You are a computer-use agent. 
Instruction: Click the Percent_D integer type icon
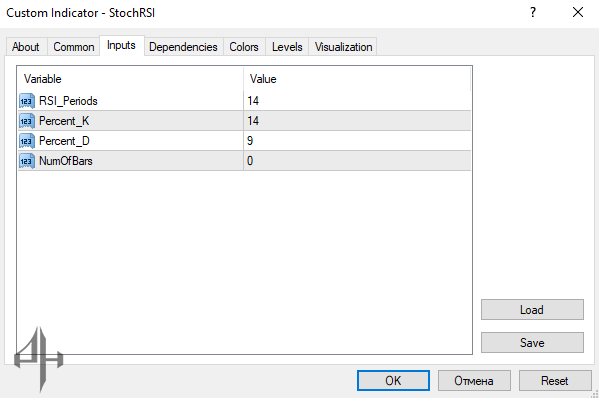pyautogui.click(x=27, y=141)
